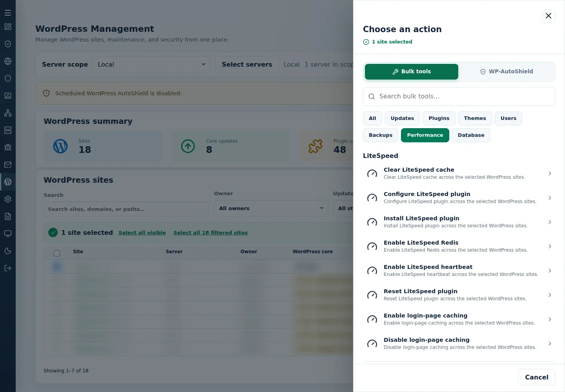The image size is (565, 392).
Task: Open the servers stack icon in the sidebar
Action: pyautogui.click(x=8, y=130)
